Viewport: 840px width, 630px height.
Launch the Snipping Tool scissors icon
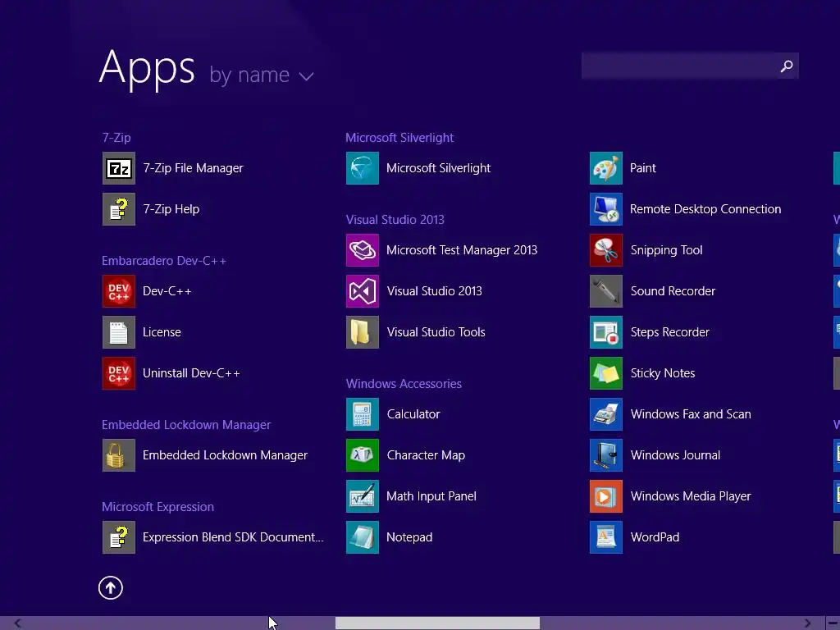pos(606,250)
